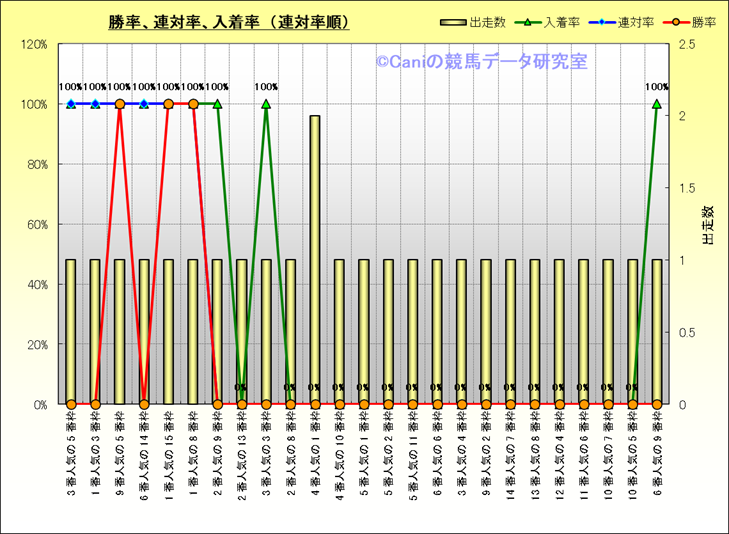Click the green triangle marker at far right 100%
This screenshot has height=534, width=729.
[657, 104]
